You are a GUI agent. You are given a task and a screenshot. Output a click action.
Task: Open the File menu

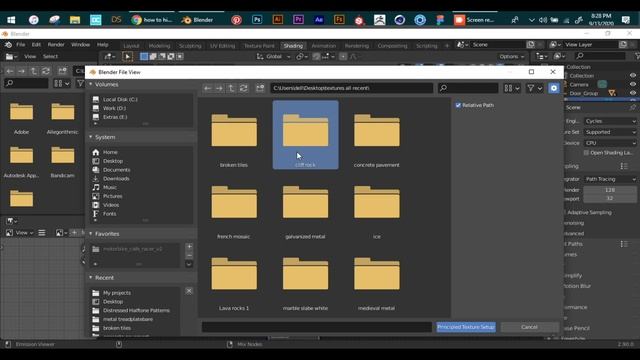pos(21,45)
